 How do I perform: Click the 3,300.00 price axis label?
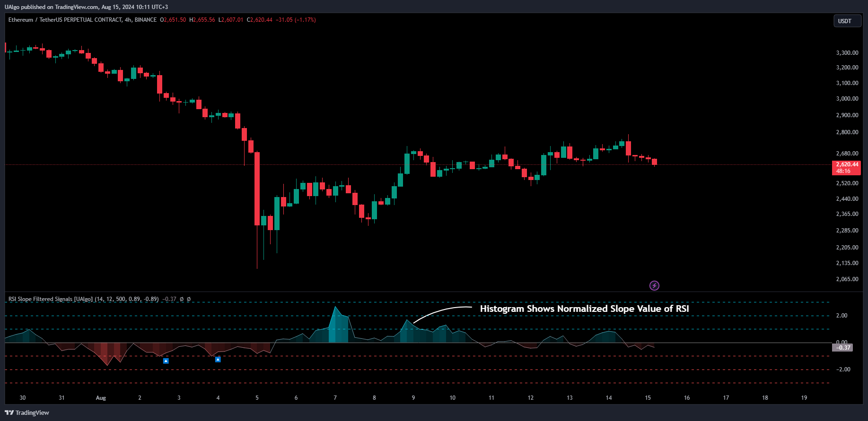(847, 53)
